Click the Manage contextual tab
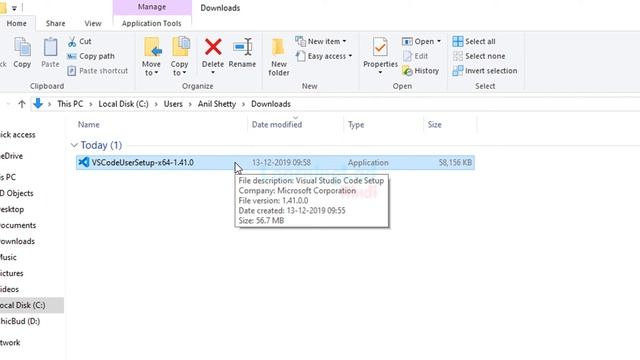 point(152,7)
